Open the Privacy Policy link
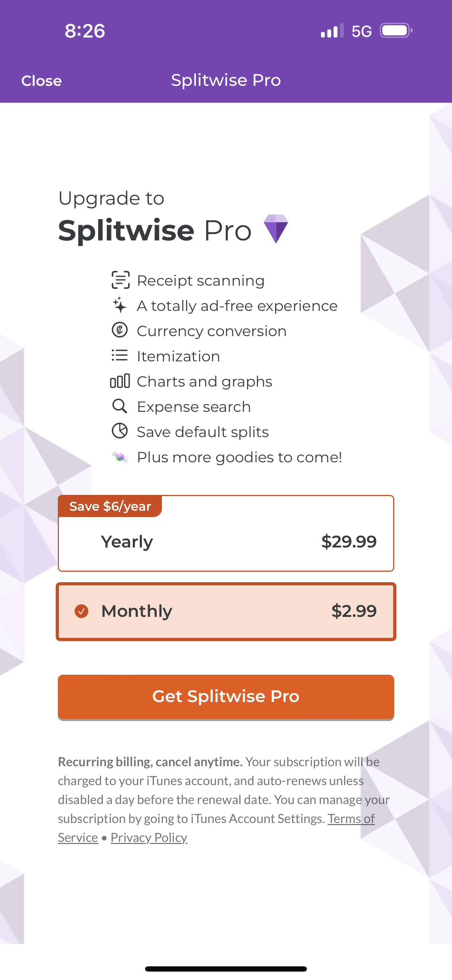The width and height of the screenshot is (452, 980). coord(149,837)
